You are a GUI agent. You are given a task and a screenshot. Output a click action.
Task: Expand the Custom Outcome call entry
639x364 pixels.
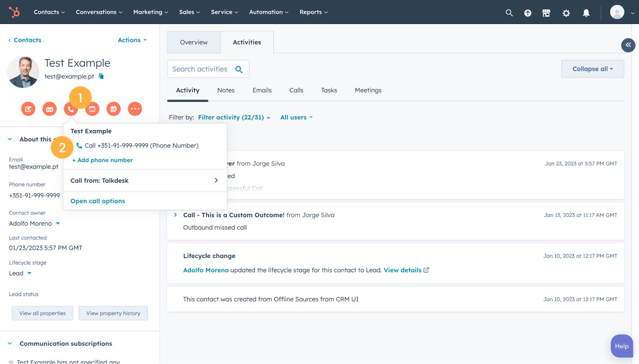[x=175, y=215]
